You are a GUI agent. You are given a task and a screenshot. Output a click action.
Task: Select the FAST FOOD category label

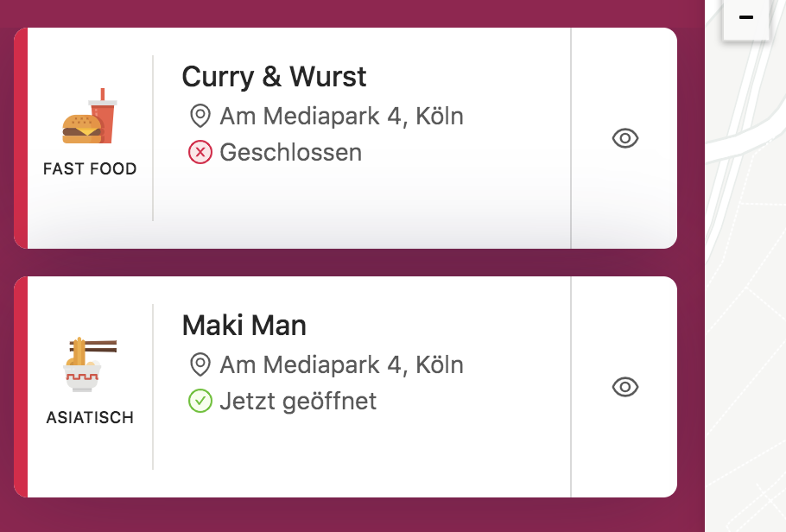[x=90, y=169]
